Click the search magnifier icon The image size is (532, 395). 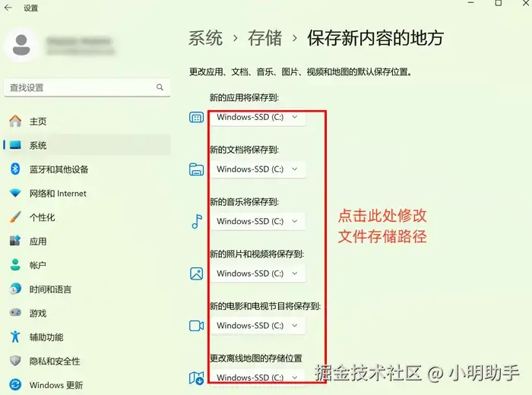point(160,87)
